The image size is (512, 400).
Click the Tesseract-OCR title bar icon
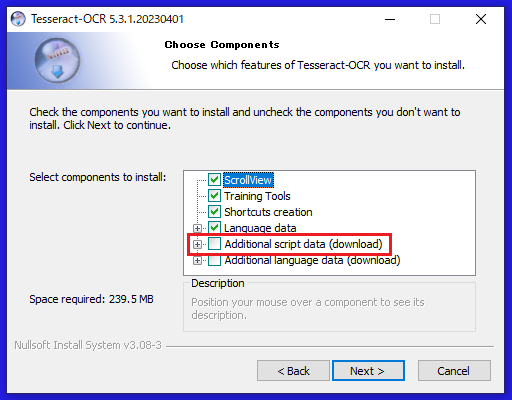18,19
